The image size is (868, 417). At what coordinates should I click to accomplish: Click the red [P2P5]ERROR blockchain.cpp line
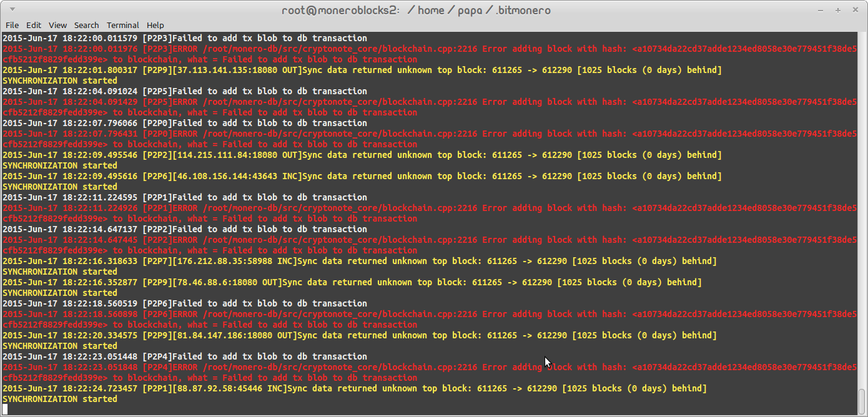point(430,102)
